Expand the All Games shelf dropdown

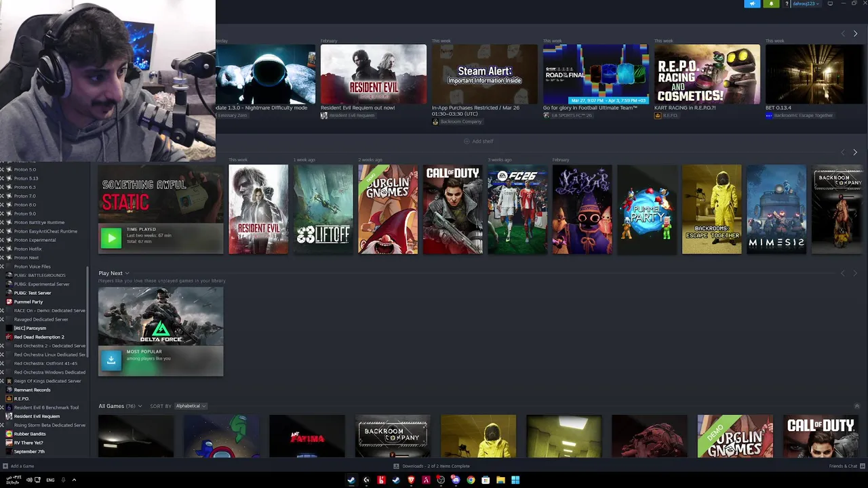point(140,406)
